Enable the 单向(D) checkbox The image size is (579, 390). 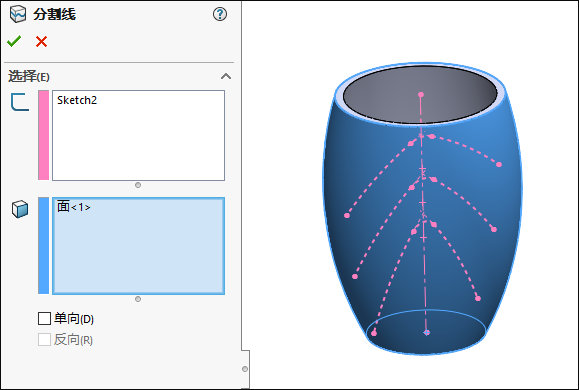[44, 318]
